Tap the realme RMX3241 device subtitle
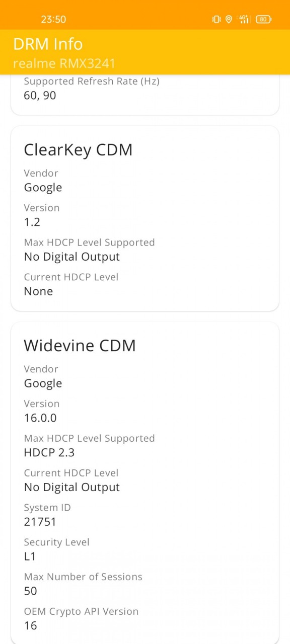This screenshot has width=290, height=644. [64, 63]
